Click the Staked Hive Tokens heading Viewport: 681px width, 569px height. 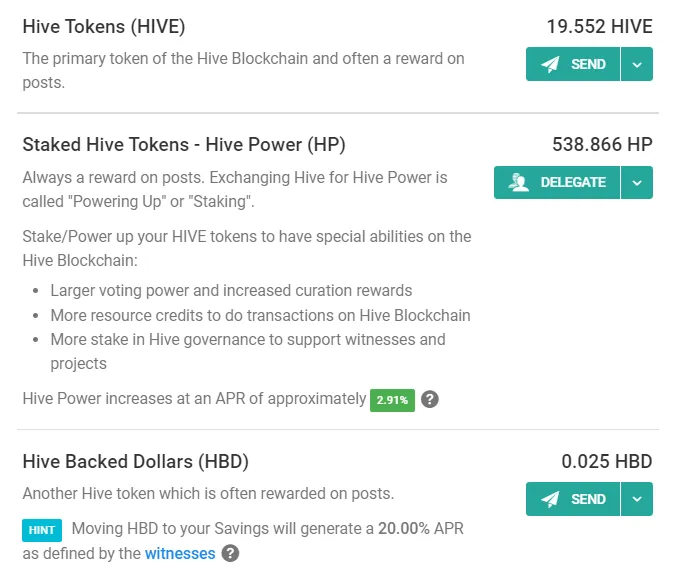184,145
